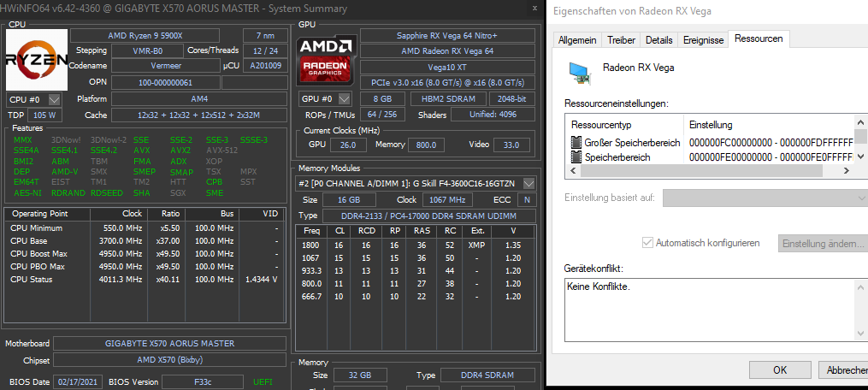This screenshot has width=868, height=390.
Task: Click the BIOS Version F33c field
Action: 203,381
